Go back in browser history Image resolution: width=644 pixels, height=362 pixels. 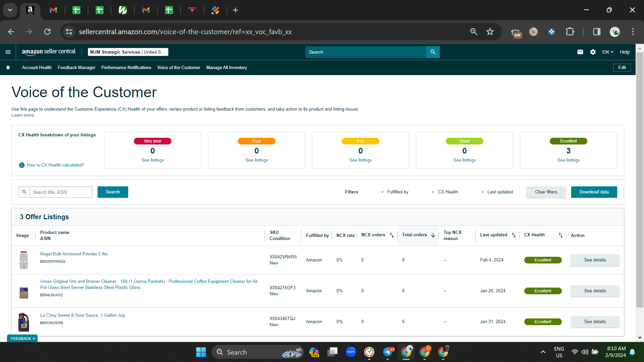pyautogui.click(x=11, y=32)
